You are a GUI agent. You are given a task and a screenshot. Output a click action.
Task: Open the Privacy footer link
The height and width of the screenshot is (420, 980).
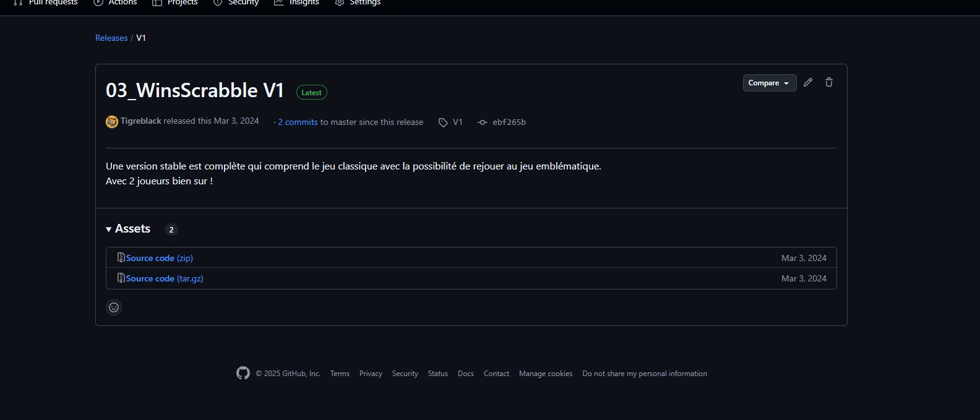[371, 374]
